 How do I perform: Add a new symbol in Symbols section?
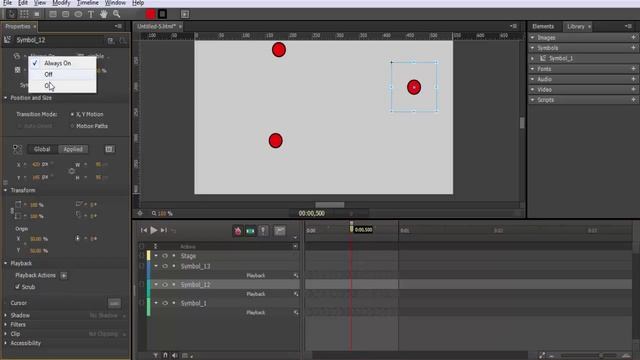[633, 48]
